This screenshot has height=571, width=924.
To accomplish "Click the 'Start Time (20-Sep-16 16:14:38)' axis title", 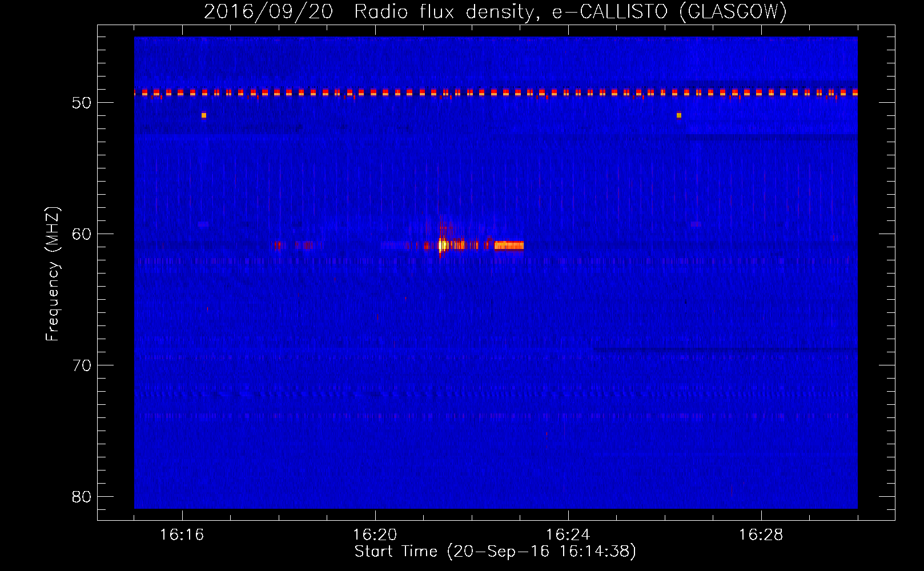I will point(495,552).
